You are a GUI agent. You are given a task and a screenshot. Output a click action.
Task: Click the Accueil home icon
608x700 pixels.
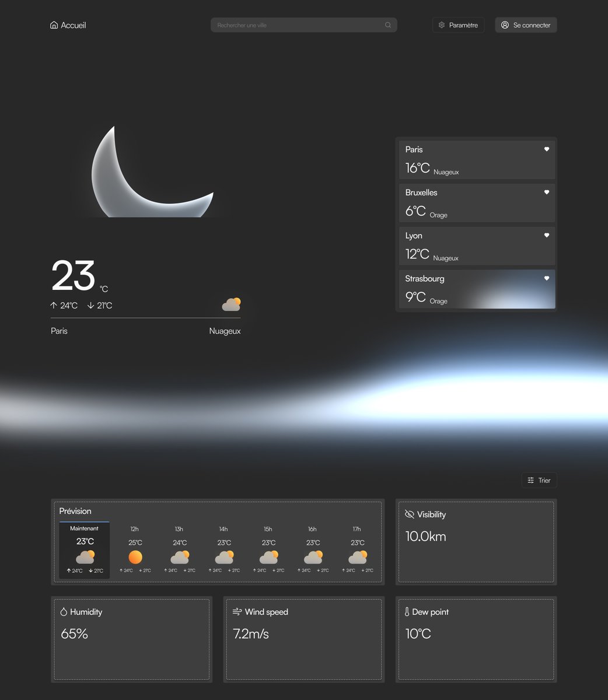coord(54,25)
